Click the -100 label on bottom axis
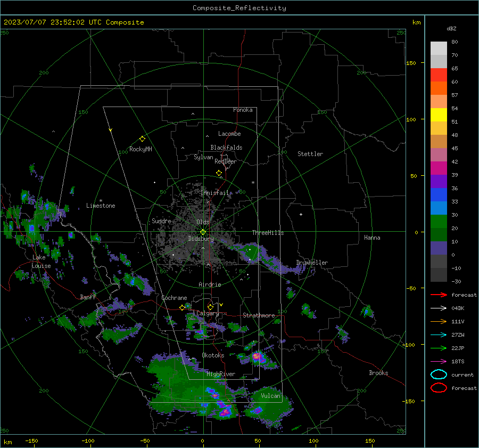Screen dimensions: 479x448 click(88, 441)
